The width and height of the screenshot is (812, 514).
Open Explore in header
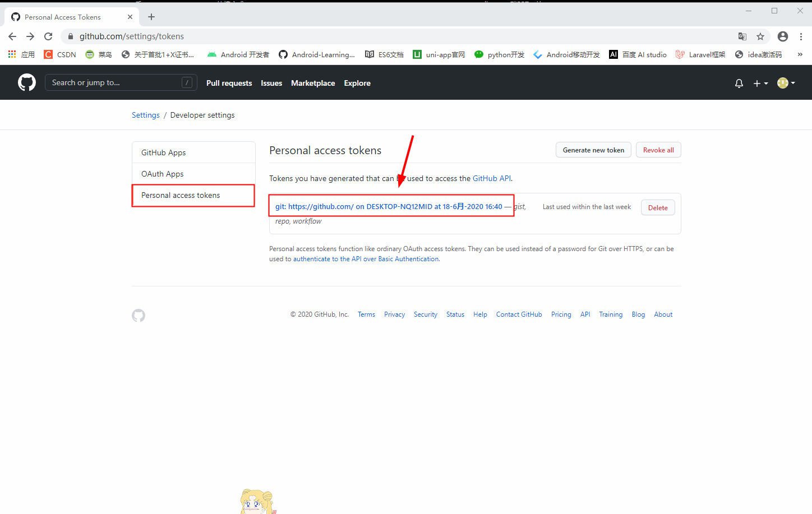[357, 83]
